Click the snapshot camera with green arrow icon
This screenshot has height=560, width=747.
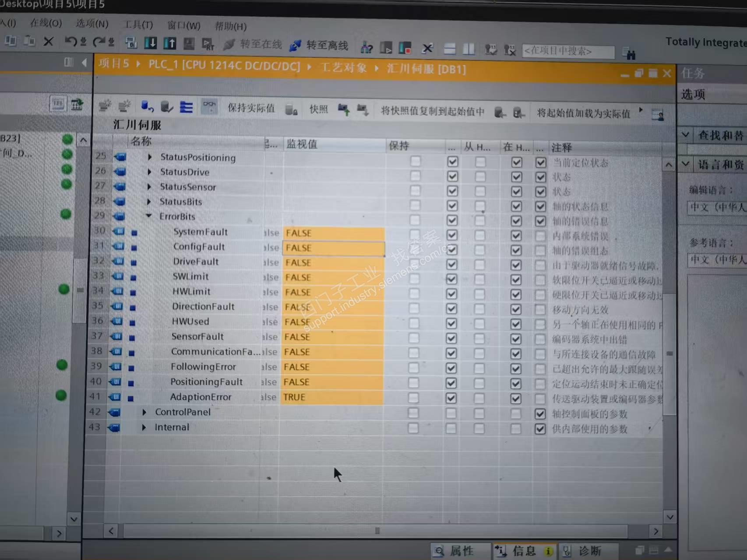click(x=344, y=109)
